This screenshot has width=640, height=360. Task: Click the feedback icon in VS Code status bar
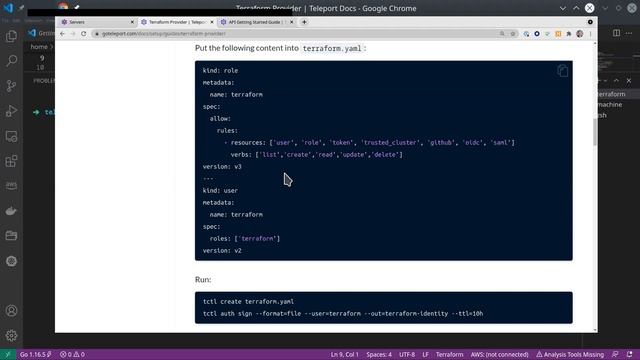(x=615, y=354)
